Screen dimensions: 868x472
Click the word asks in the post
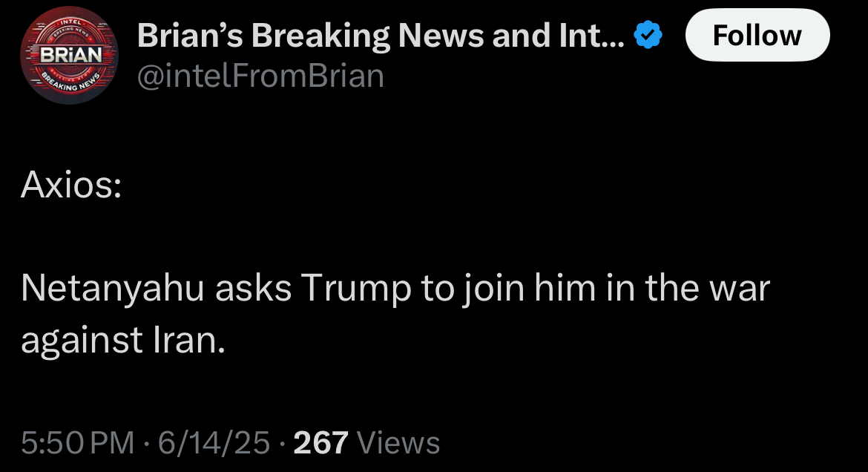[253, 289]
